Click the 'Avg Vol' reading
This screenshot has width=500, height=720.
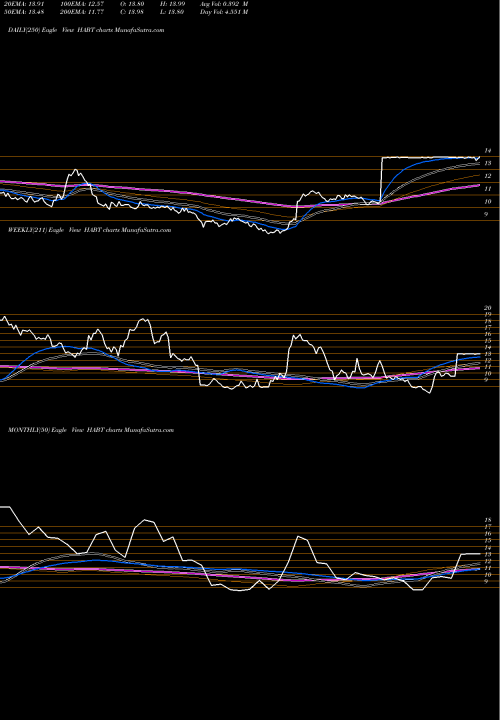pos(224,4)
